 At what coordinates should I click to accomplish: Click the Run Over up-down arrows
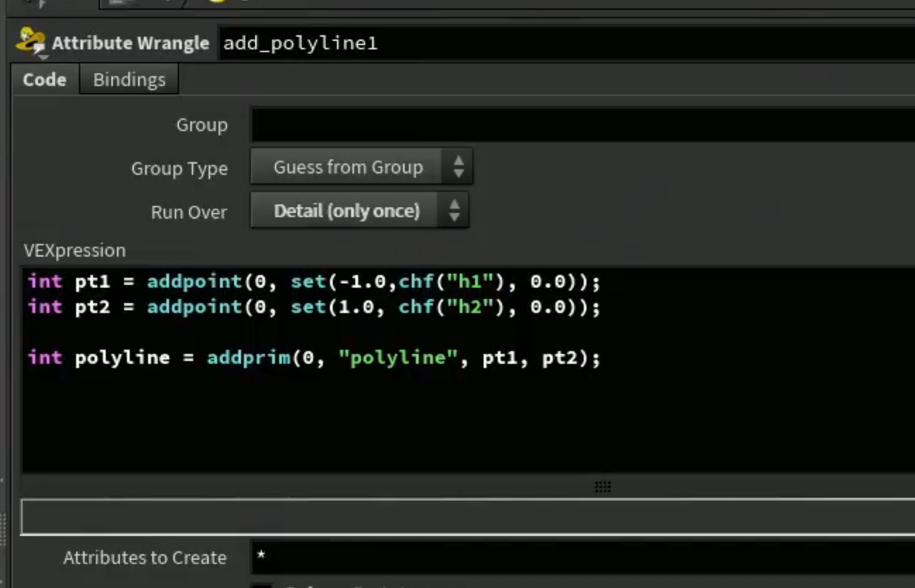pyautogui.click(x=454, y=211)
